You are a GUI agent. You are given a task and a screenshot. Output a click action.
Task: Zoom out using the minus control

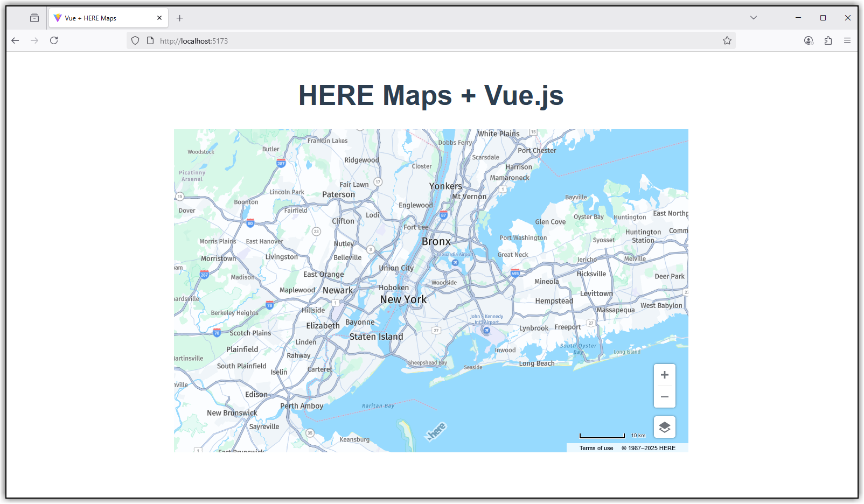(664, 397)
